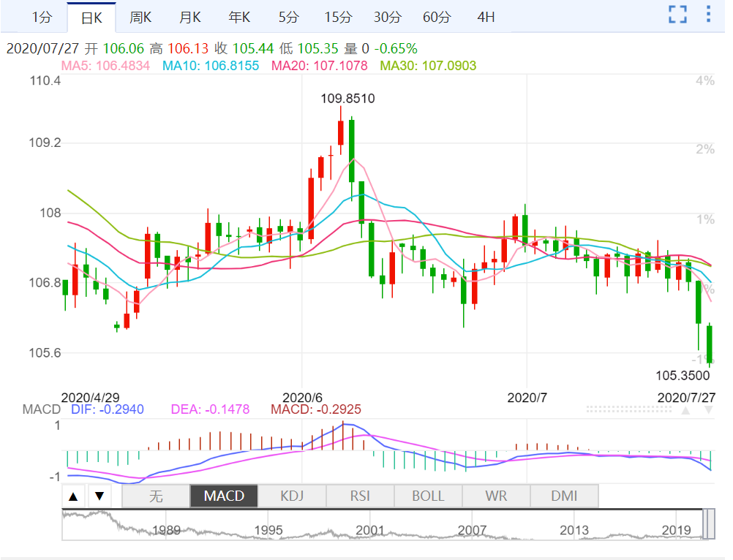Open the vertical three-dot more menu
The image size is (733, 560).
coord(707,14)
